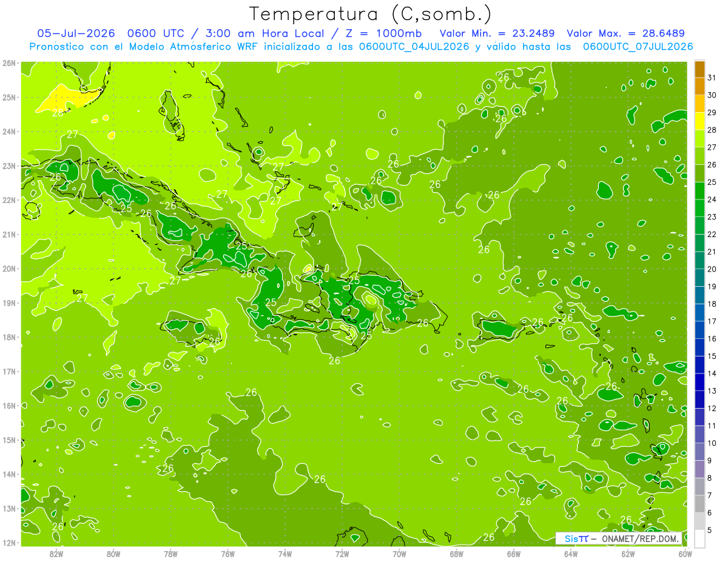
Task: Pick the purple legend band between 9 and 10
Action: pos(699,452)
